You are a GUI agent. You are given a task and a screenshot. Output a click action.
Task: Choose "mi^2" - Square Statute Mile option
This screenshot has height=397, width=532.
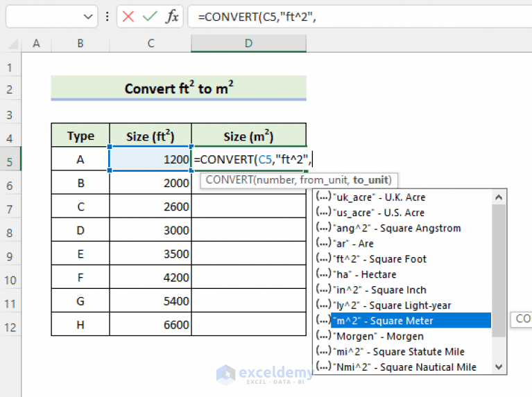(x=403, y=351)
